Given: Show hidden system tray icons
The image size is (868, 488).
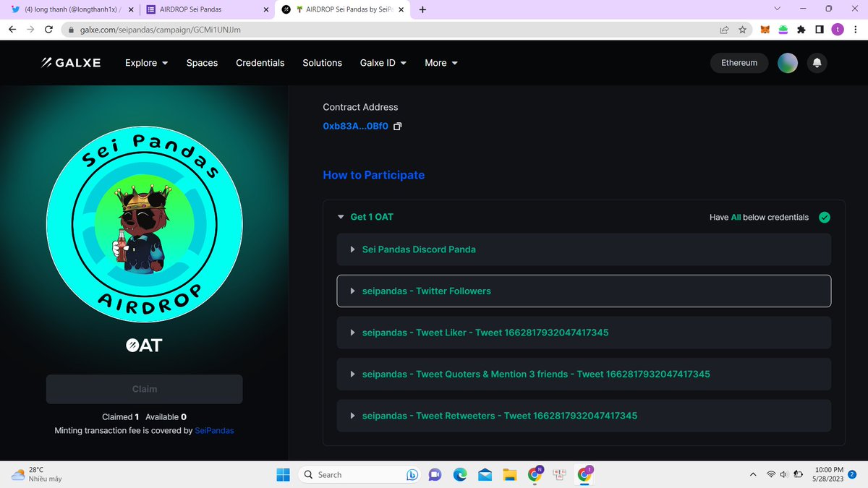Looking at the screenshot, I should [753, 474].
